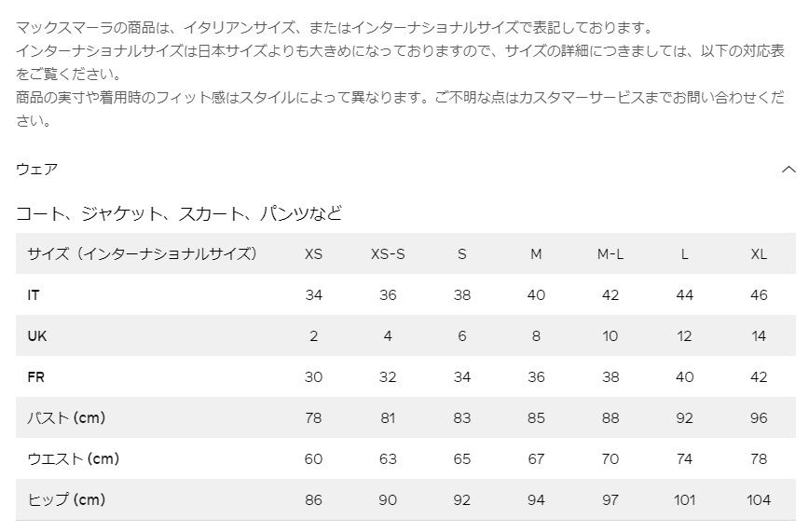
Task: Select the XS-S size column header
Action: tap(388, 253)
